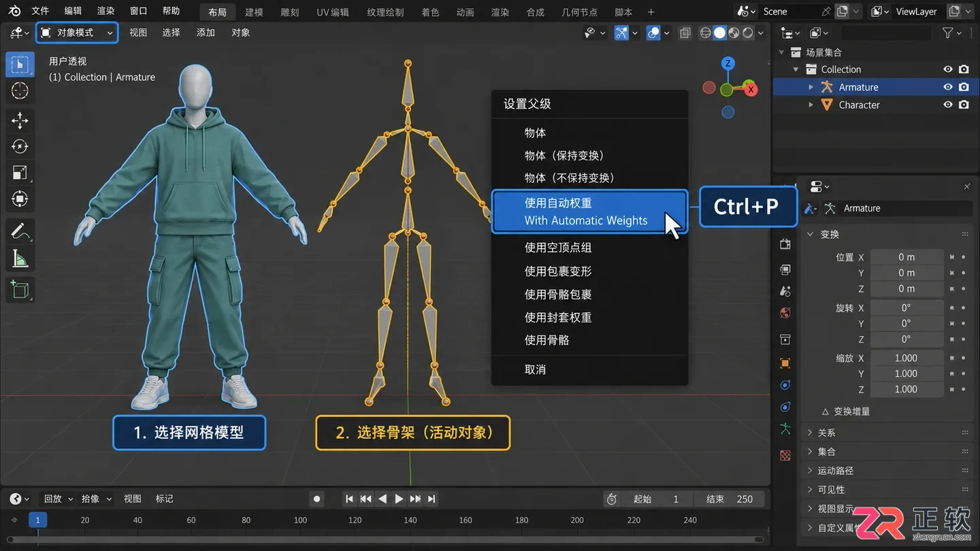The image size is (980, 551).
Task: Open the Object Mode dropdown
Action: point(76,33)
